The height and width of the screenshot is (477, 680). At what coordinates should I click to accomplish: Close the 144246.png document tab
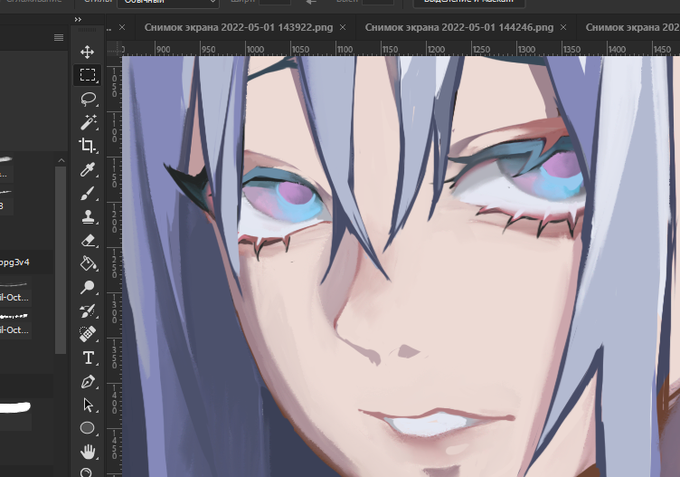point(563,27)
